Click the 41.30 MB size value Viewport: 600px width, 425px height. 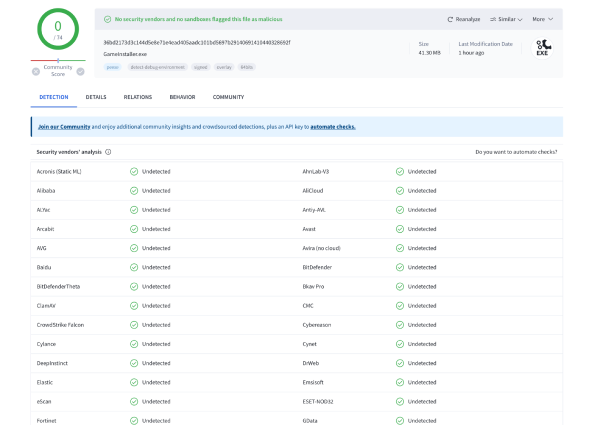[429, 53]
